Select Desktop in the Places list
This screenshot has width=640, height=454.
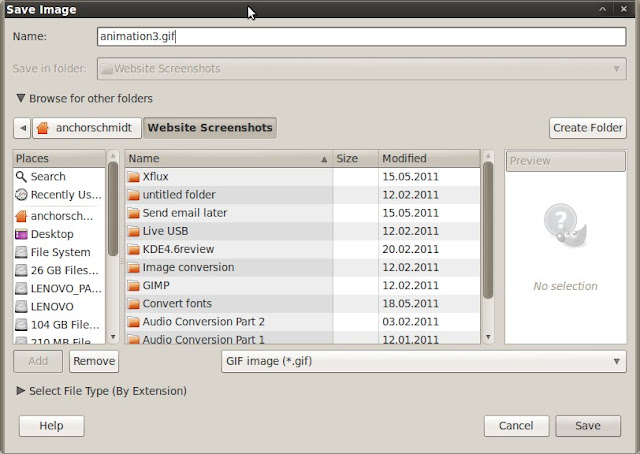[x=60, y=234]
